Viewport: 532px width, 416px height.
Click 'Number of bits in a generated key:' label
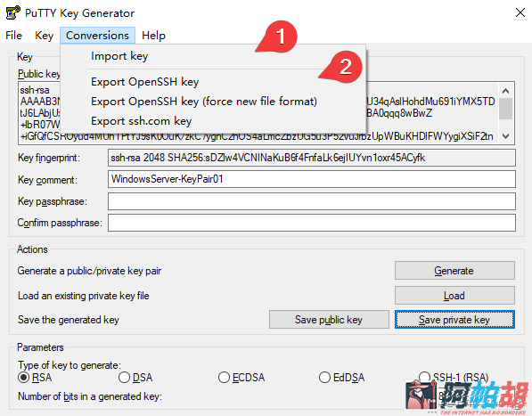point(90,396)
